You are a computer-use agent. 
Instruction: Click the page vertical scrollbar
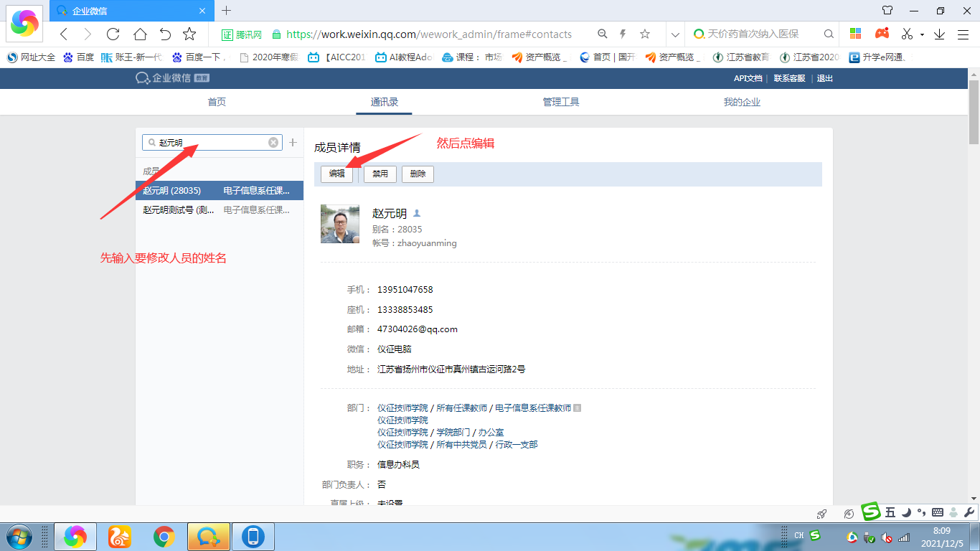(x=974, y=287)
